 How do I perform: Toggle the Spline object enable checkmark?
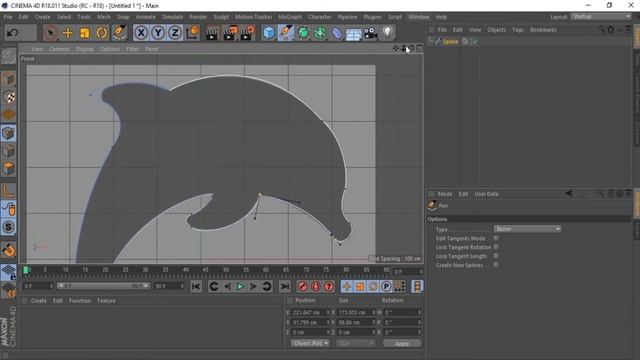pos(475,41)
